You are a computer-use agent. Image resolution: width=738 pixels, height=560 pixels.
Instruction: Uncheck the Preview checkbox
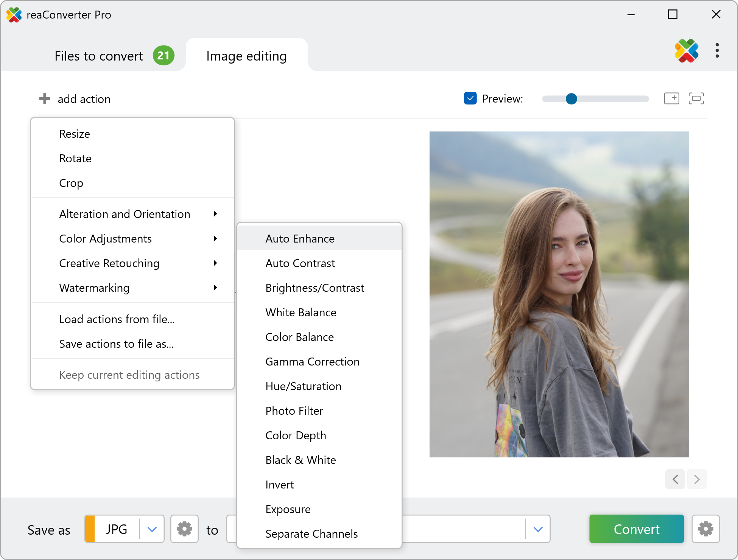click(x=470, y=98)
